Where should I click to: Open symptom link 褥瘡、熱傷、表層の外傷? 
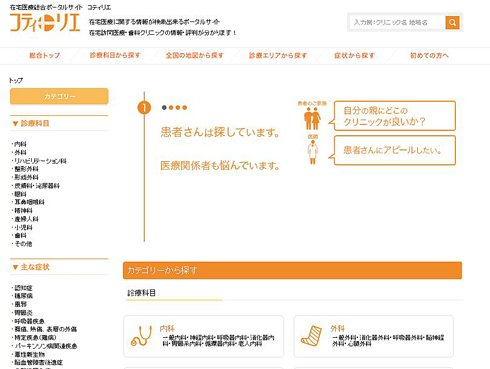[x=45, y=329]
